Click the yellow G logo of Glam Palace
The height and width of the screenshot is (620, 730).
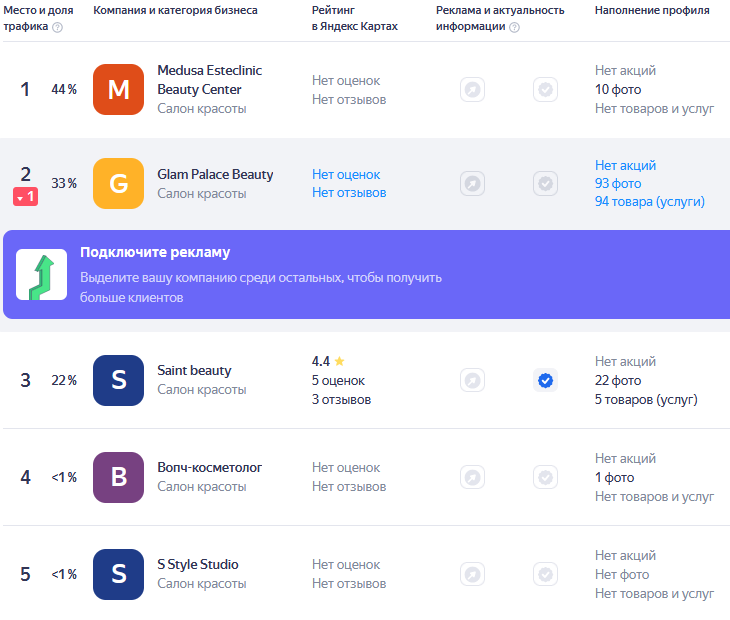pos(118,183)
